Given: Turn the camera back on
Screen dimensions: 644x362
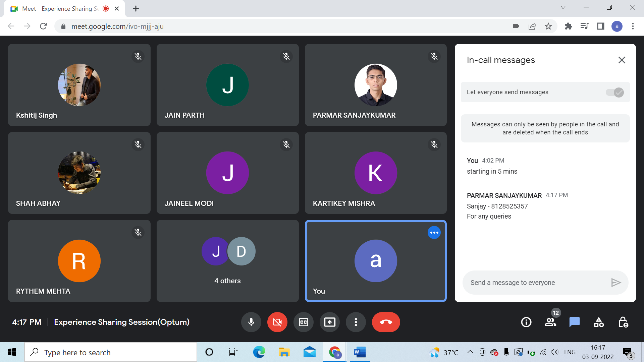Looking at the screenshot, I should tap(277, 322).
